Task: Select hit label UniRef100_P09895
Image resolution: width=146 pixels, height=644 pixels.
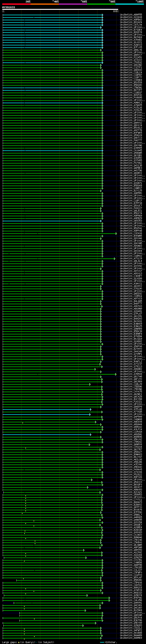Action: point(131,98)
